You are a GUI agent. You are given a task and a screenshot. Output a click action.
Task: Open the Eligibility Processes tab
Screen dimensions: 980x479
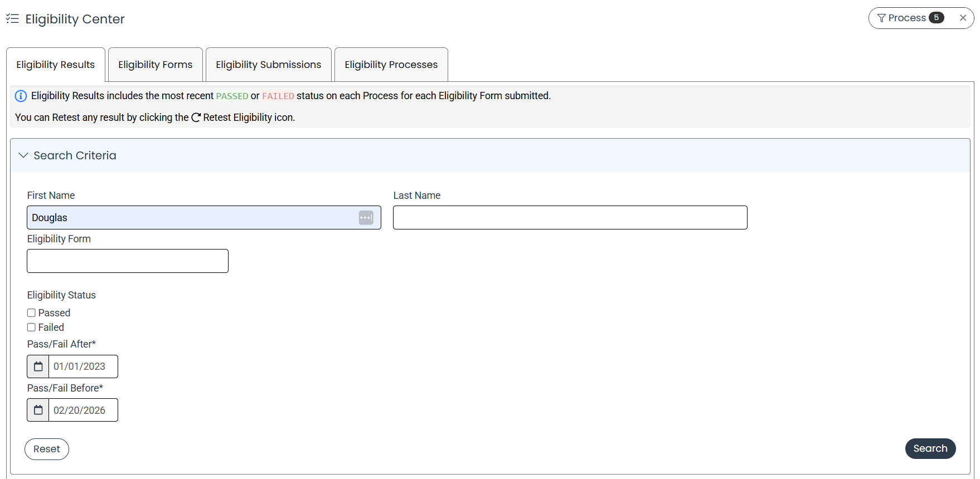[391, 65]
